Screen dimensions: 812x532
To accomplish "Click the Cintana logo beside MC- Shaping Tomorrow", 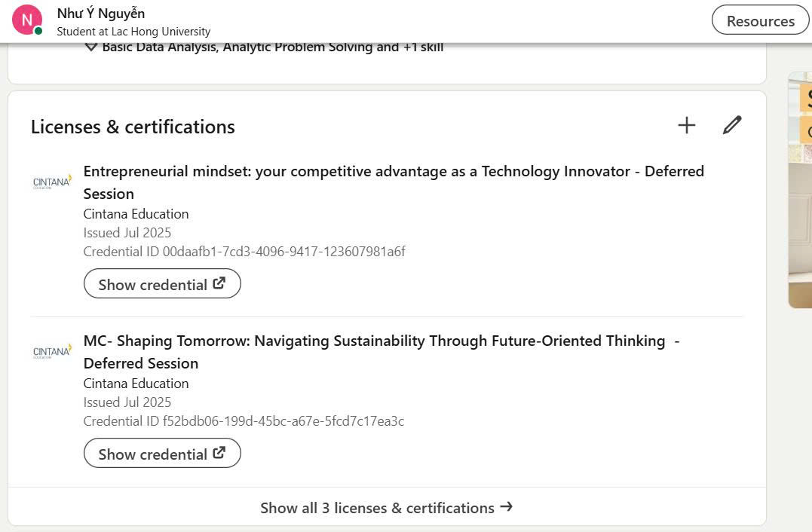I will (x=52, y=351).
